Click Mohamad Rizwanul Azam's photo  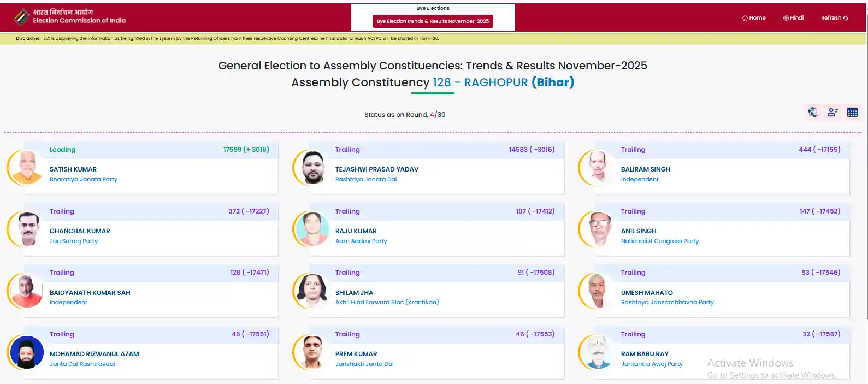point(26,352)
